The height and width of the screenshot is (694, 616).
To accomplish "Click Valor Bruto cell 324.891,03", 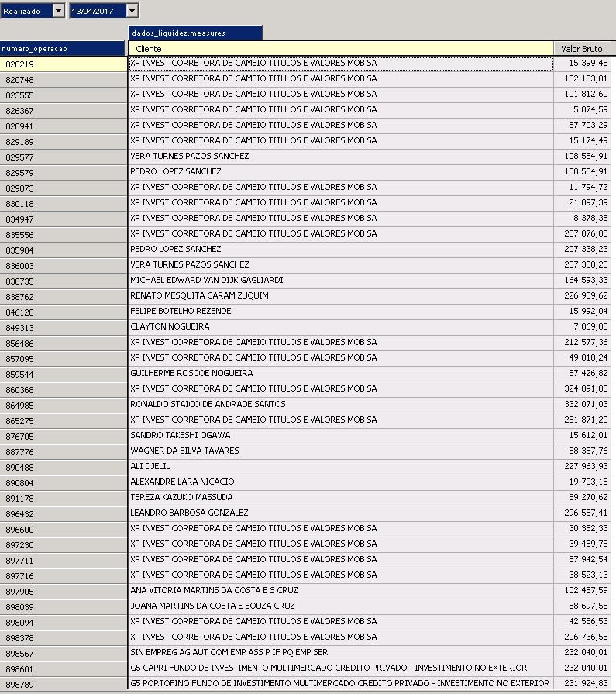I will [x=582, y=388].
